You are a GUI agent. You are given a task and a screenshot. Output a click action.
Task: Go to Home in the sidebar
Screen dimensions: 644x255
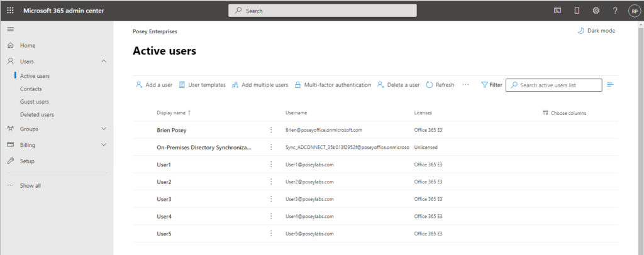point(28,45)
